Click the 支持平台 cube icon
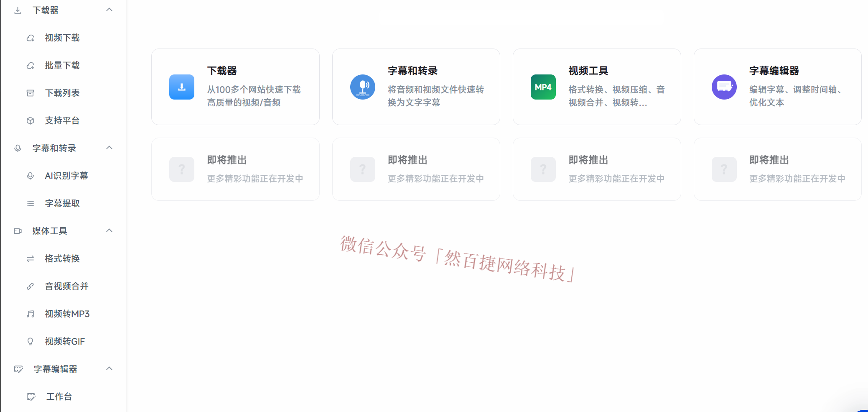Screen dimensions: 868x412 (30, 120)
